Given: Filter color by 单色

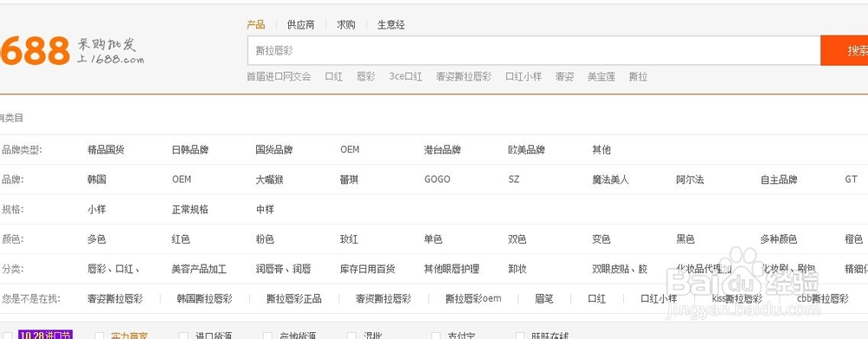Looking at the screenshot, I should click(433, 239).
